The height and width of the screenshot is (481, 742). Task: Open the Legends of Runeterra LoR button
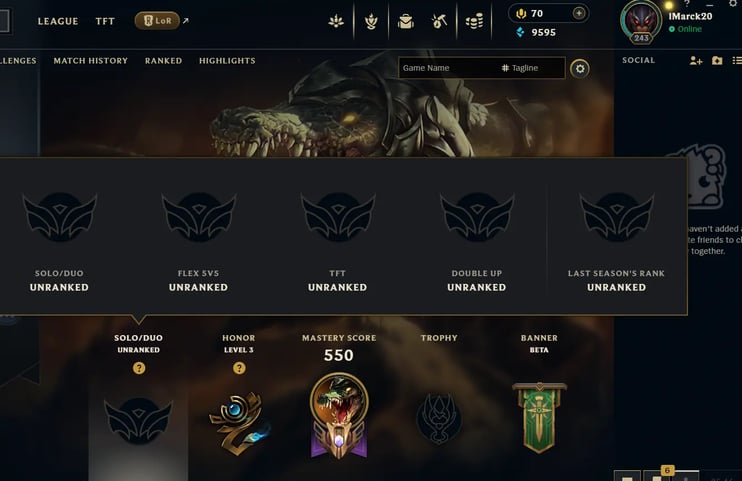pos(157,21)
